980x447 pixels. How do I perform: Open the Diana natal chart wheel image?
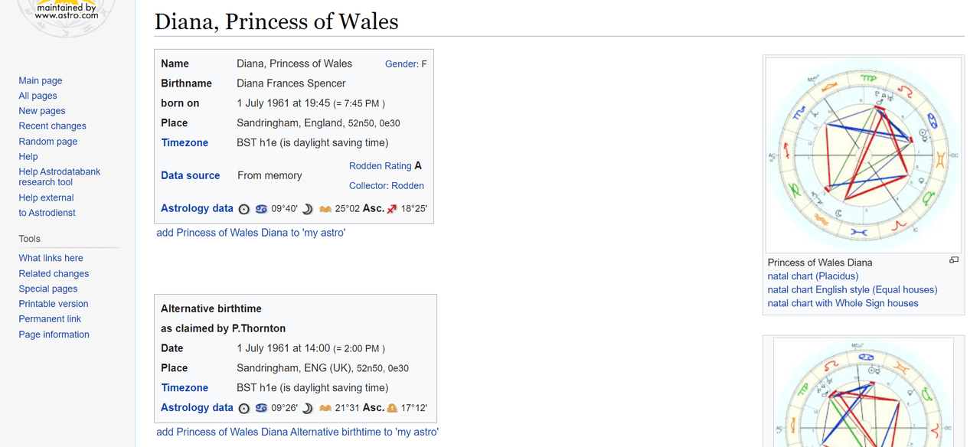[x=863, y=155]
